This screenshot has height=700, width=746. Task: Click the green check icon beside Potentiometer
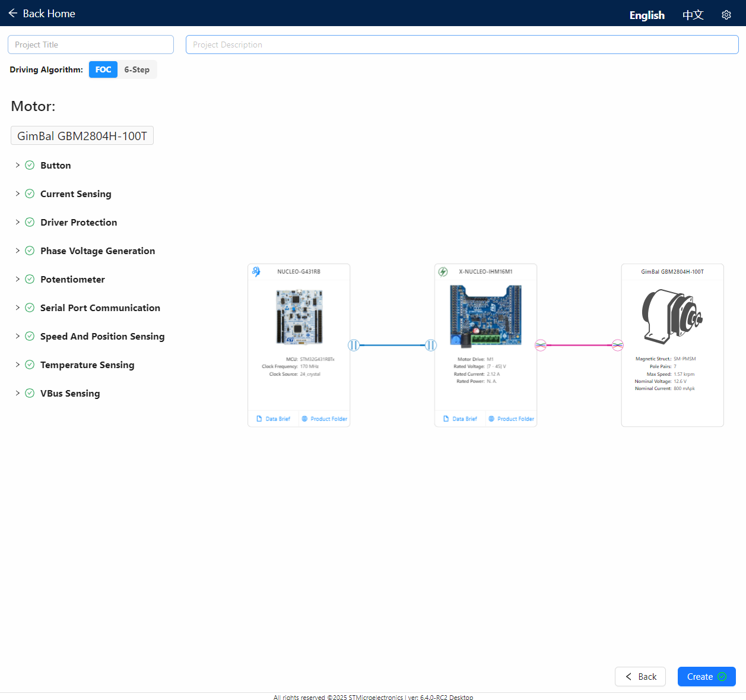[30, 279]
